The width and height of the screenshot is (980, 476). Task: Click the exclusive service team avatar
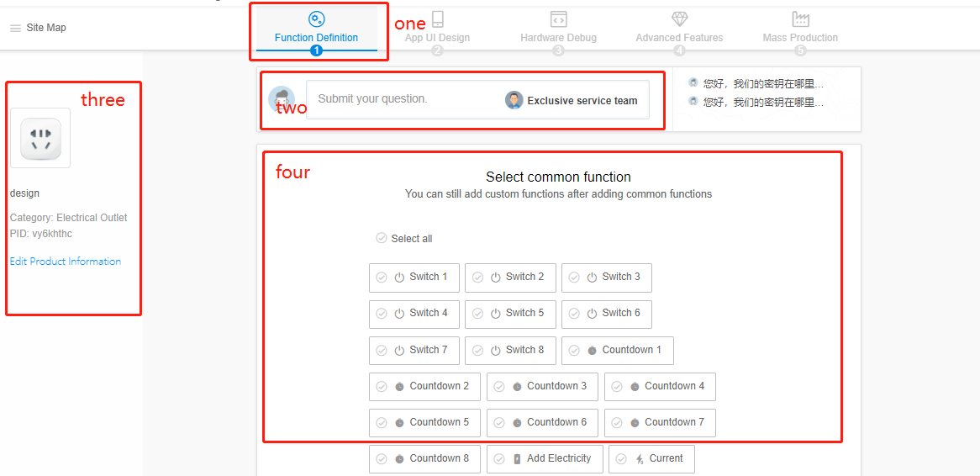coord(514,100)
